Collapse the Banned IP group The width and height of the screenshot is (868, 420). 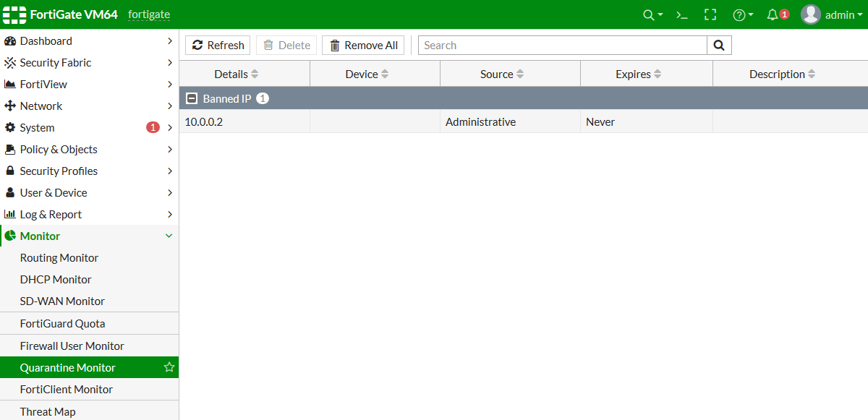click(192, 98)
